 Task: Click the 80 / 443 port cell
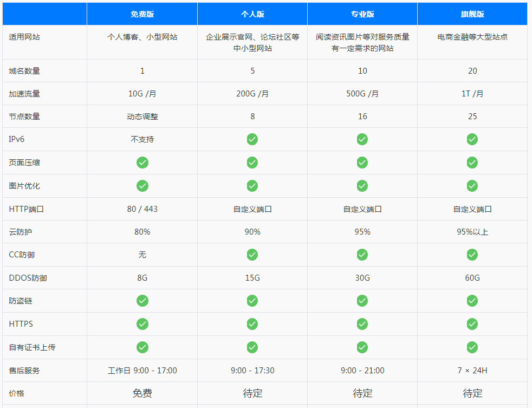tap(142, 209)
